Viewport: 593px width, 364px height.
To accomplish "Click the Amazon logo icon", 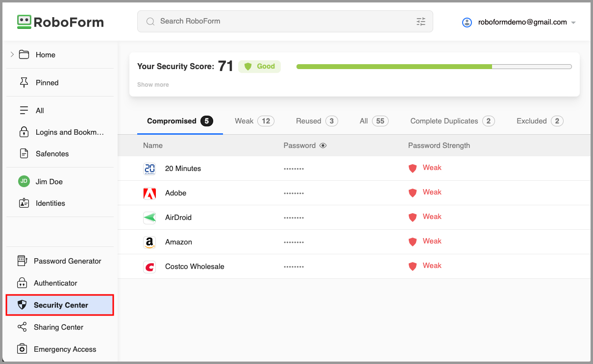I will [149, 243].
